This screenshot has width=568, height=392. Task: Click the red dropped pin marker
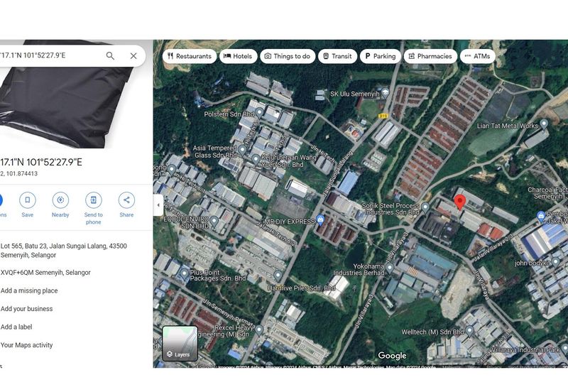coord(459,202)
